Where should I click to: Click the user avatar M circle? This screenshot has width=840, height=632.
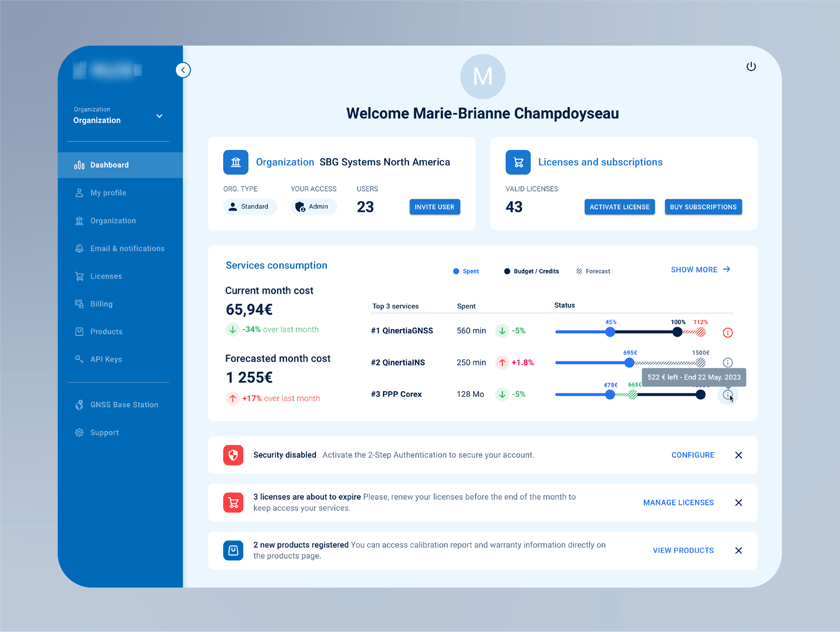pos(483,77)
